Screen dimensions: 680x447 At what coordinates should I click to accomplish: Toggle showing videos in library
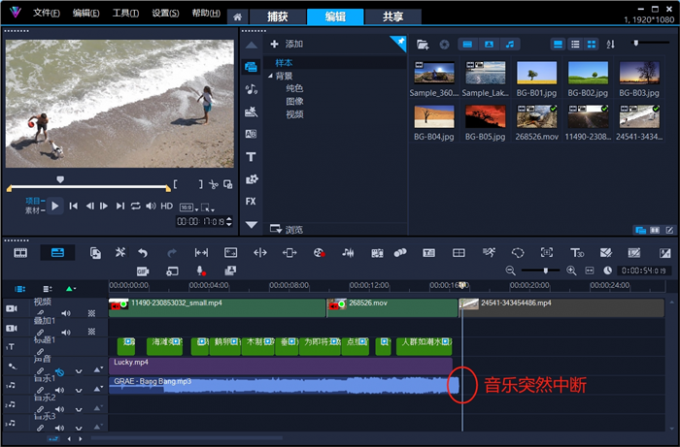tap(468, 44)
